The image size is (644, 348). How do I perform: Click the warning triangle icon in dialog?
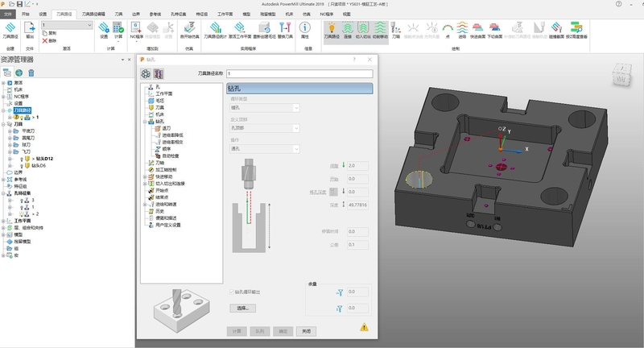[x=364, y=327]
